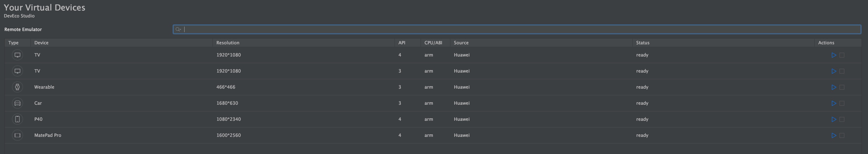Click the MatePad Pro tablet icon

[x=17, y=135]
